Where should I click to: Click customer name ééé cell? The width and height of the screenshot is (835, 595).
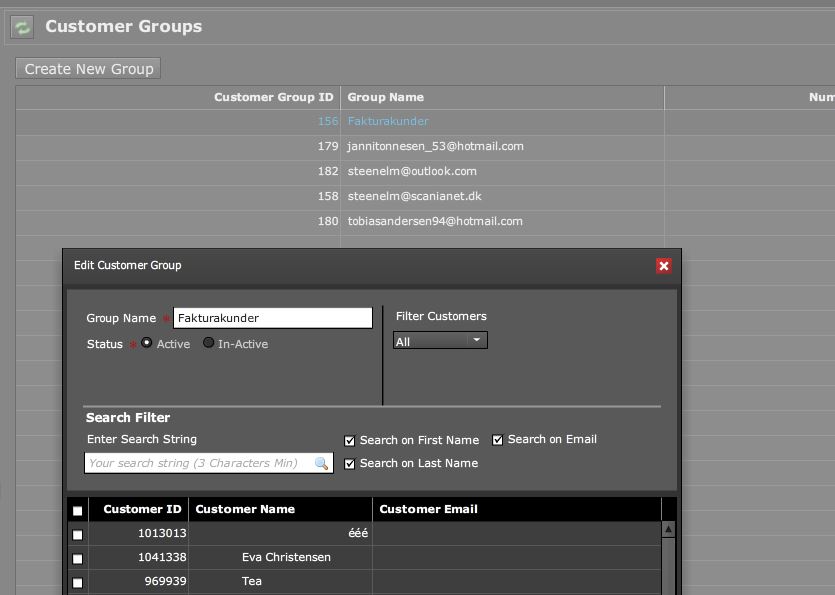click(x=358, y=533)
